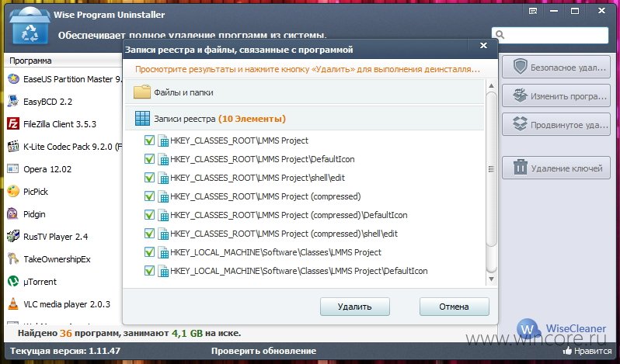
Task: Collapse the Записи реестра section
Action: click(305, 119)
